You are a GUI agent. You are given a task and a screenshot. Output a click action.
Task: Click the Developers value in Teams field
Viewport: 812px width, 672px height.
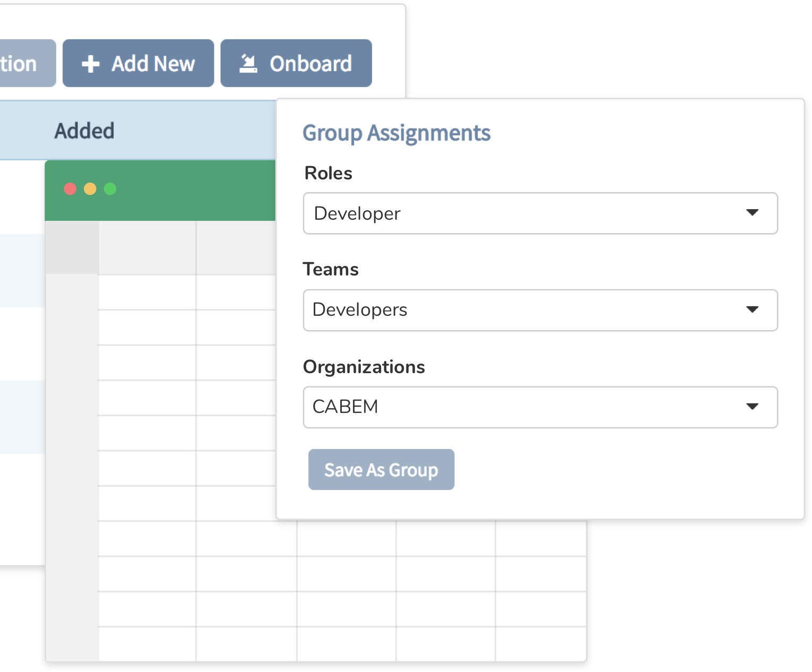[360, 310]
